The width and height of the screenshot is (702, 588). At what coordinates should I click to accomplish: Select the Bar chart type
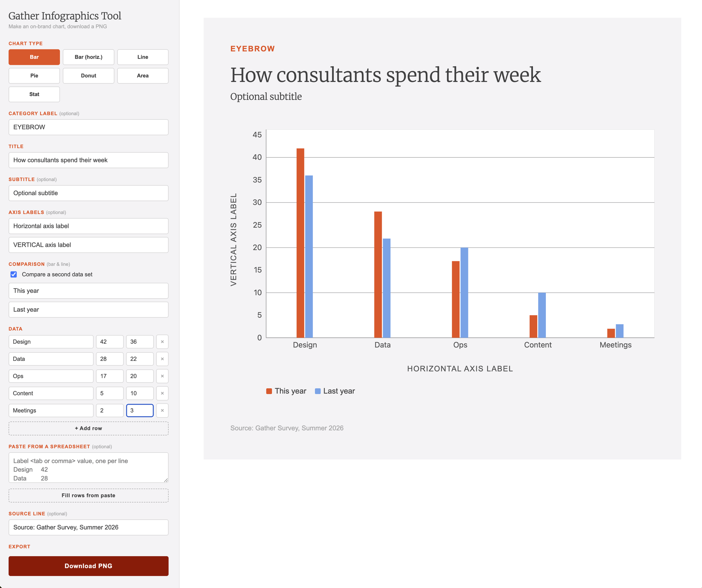(34, 57)
